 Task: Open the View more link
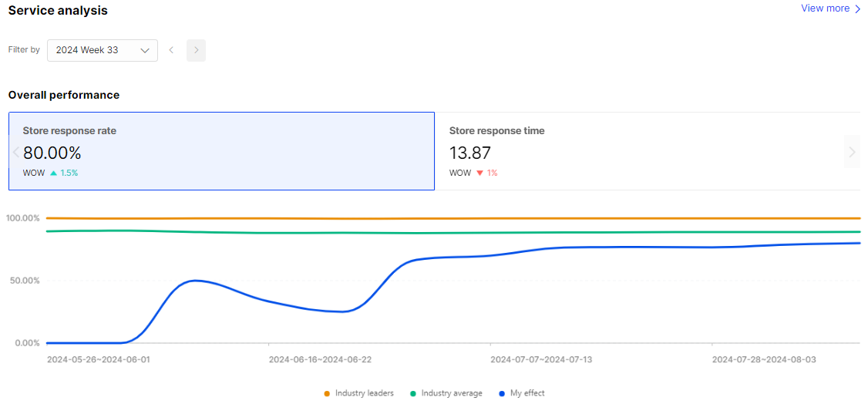[831, 8]
